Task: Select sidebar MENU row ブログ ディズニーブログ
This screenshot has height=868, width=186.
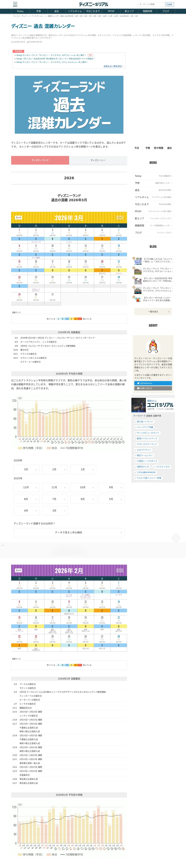Action: tap(154, 232)
